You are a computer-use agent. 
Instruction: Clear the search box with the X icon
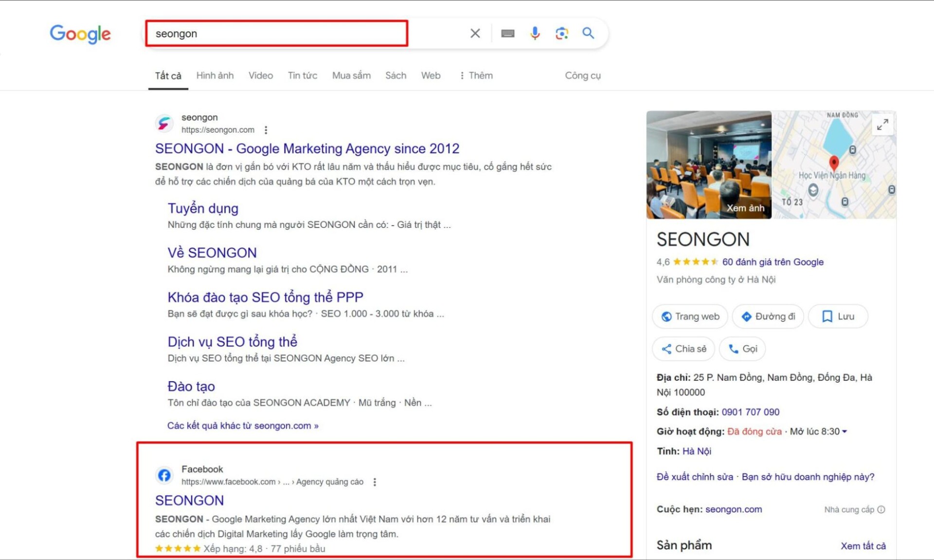pos(475,33)
